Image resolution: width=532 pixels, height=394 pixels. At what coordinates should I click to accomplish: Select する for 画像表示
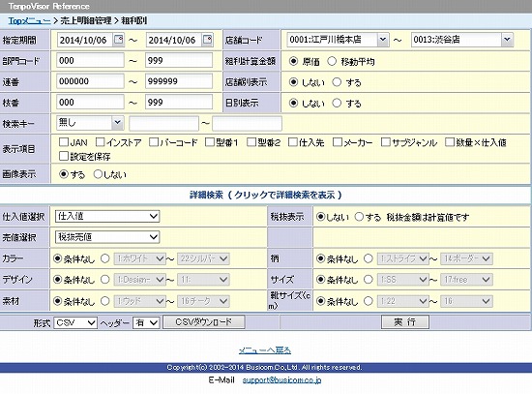click(64, 174)
